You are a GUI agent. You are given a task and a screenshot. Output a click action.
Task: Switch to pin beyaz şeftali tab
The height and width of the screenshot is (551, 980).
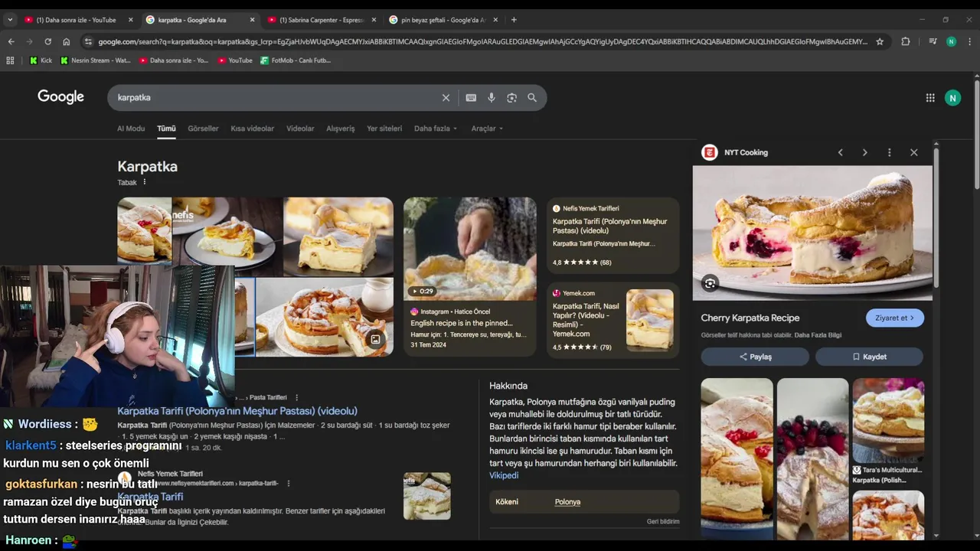442,20
